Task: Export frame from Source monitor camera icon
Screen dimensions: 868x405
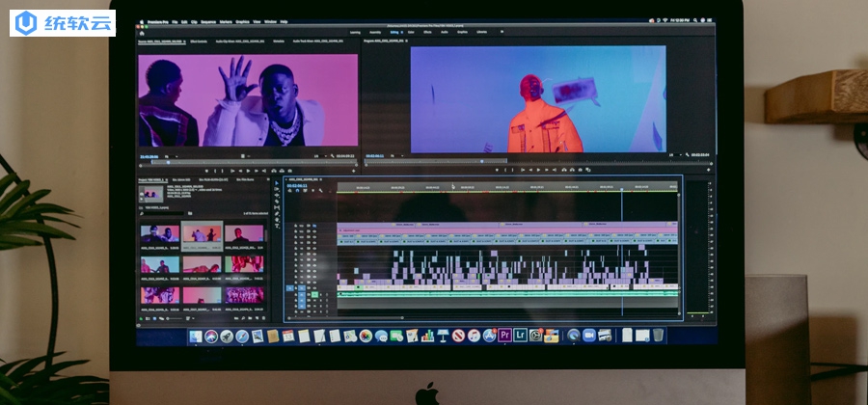Action: pyautogui.click(x=290, y=171)
